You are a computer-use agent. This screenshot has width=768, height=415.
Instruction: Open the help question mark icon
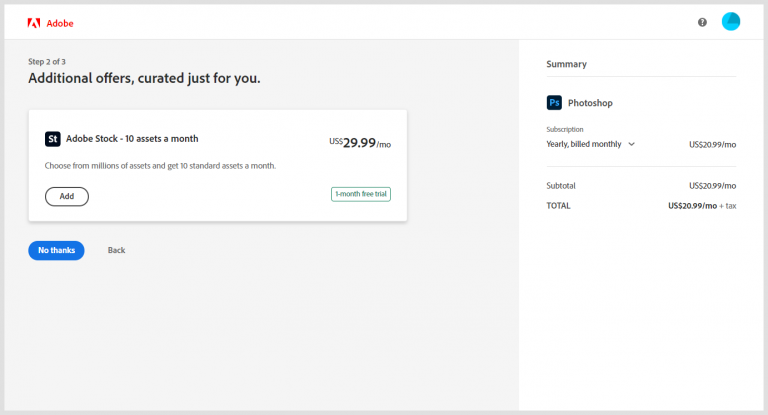point(702,22)
